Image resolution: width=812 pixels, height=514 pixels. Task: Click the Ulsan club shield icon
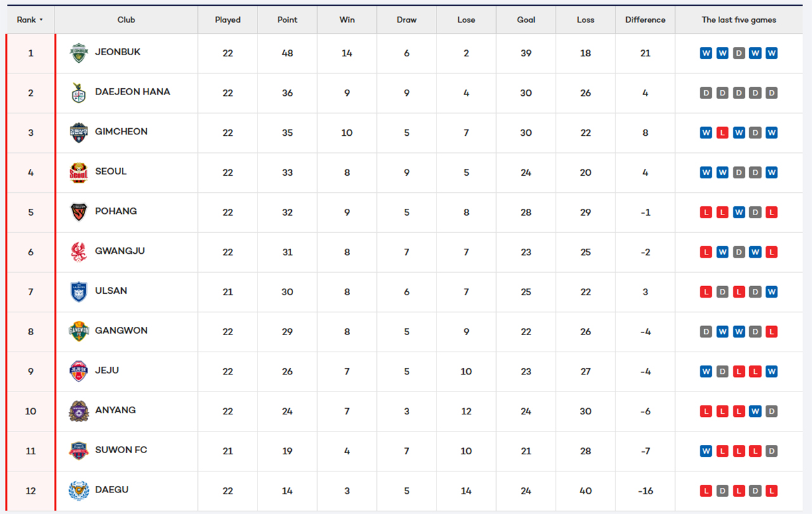(79, 292)
